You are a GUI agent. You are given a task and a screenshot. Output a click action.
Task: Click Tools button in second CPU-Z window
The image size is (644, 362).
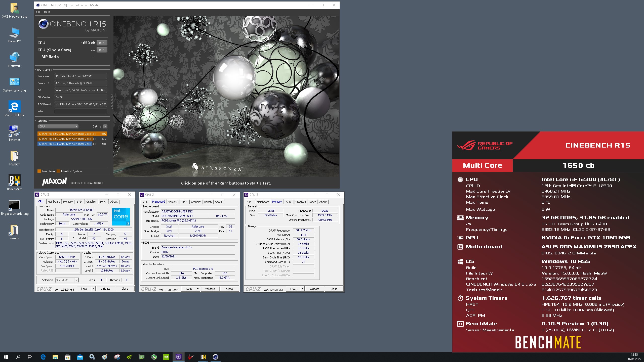[x=189, y=289]
